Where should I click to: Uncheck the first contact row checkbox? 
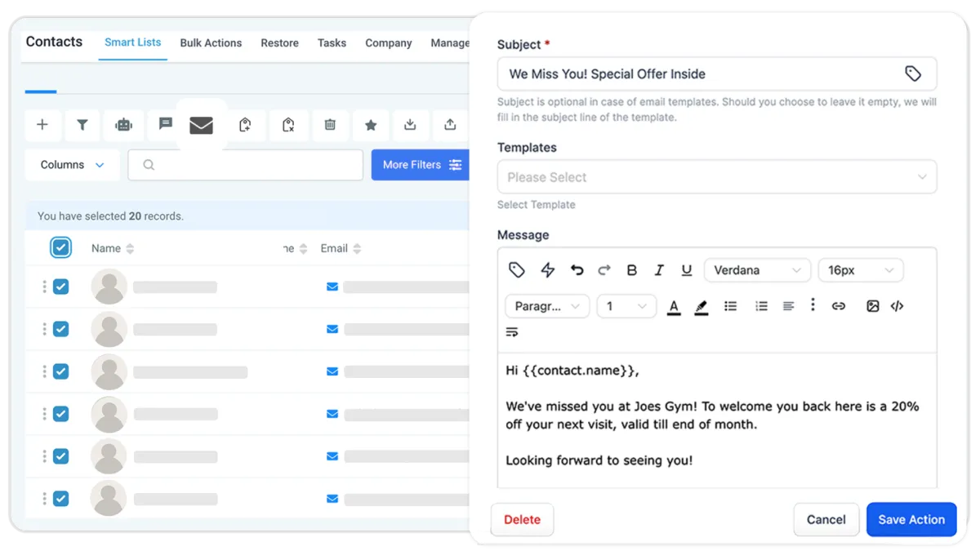(60, 287)
